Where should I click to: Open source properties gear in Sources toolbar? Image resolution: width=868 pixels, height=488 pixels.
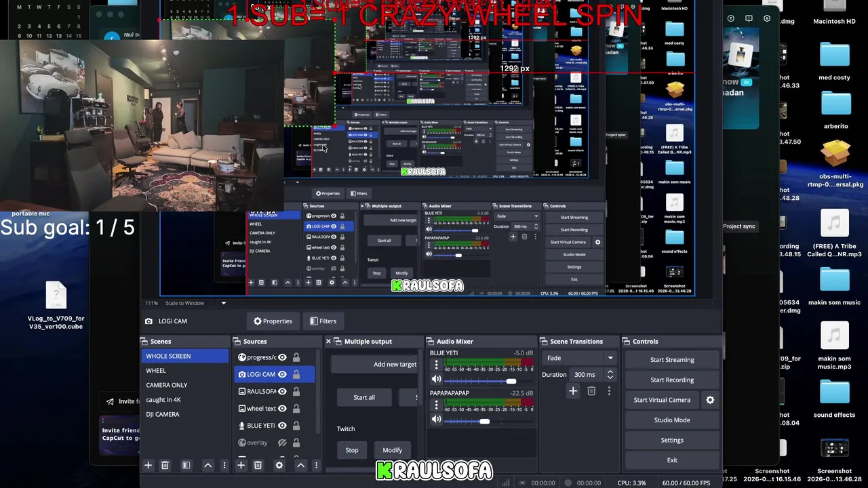(x=279, y=465)
